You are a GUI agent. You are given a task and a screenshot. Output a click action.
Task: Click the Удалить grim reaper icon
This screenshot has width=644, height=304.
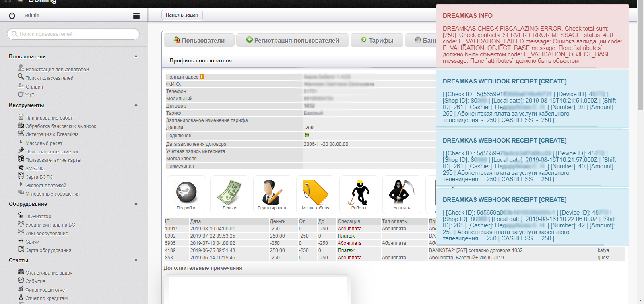coord(402,192)
